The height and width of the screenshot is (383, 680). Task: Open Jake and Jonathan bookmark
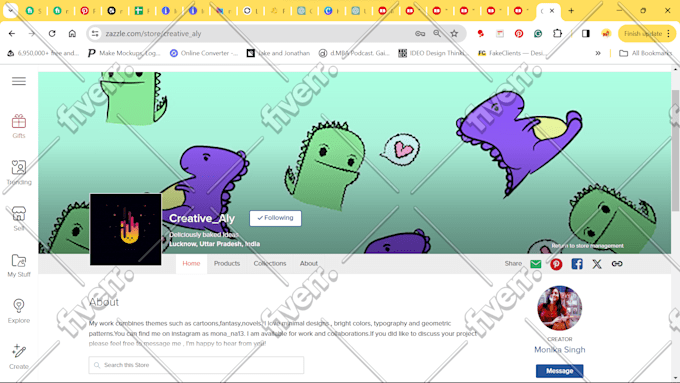pos(278,53)
